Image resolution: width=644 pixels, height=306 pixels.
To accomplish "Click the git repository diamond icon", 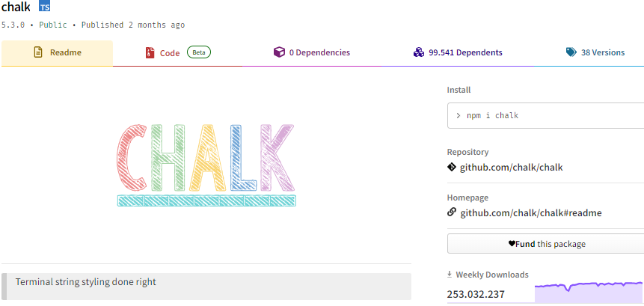I will (x=451, y=167).
